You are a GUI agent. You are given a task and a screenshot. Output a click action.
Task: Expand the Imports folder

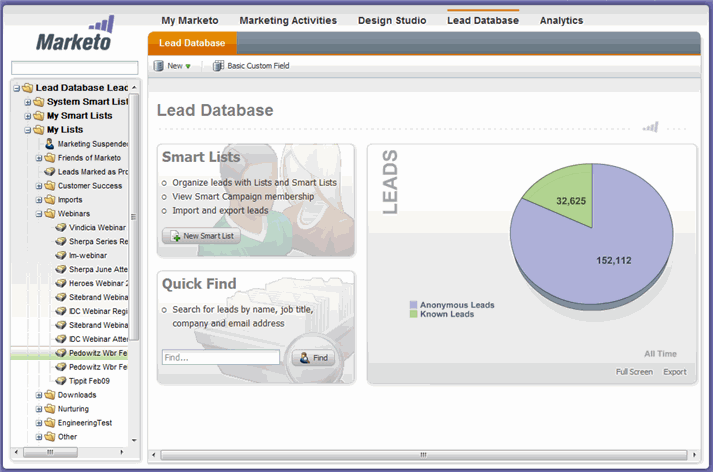pos(39,200)
